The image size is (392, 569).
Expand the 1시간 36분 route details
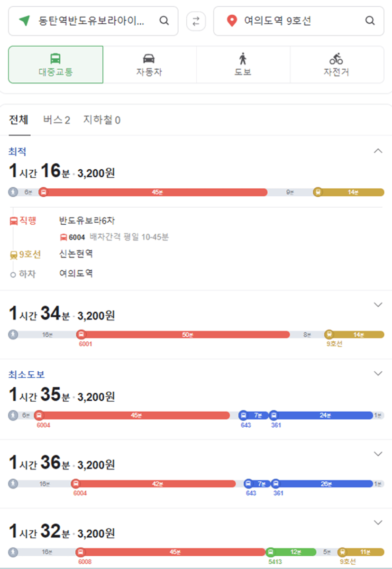click(x=378, y=454)
